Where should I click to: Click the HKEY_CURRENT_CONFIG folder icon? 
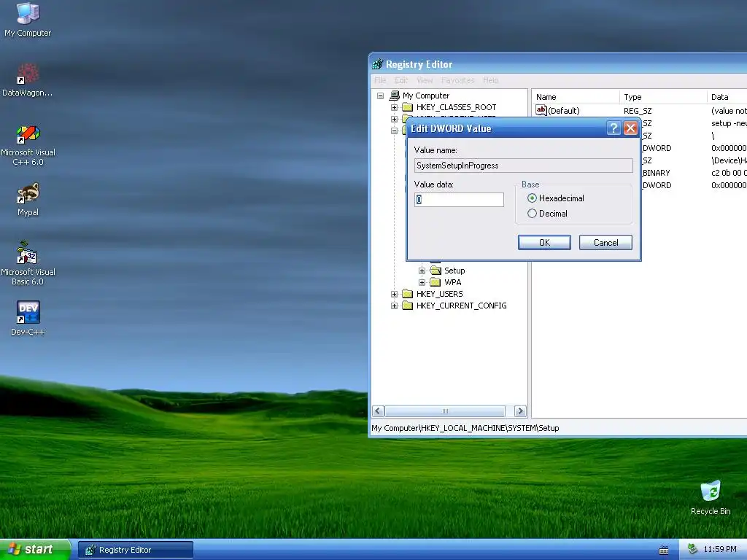[x=407, y=306]
